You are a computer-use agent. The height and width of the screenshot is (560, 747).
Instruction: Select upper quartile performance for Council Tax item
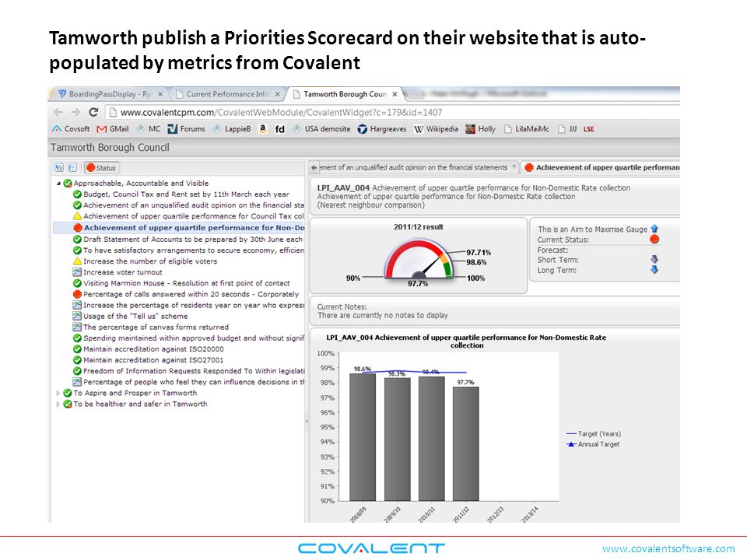coord(188,216)
